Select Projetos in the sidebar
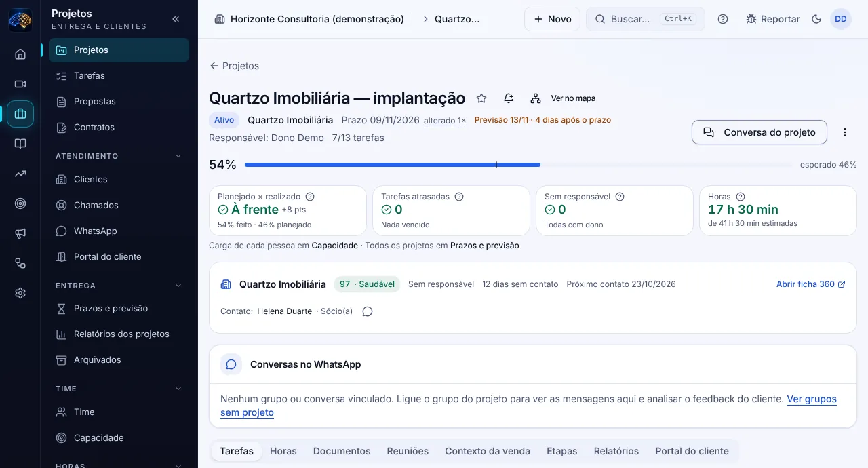The height and width of the screenshot is (468, 868). 119,50
